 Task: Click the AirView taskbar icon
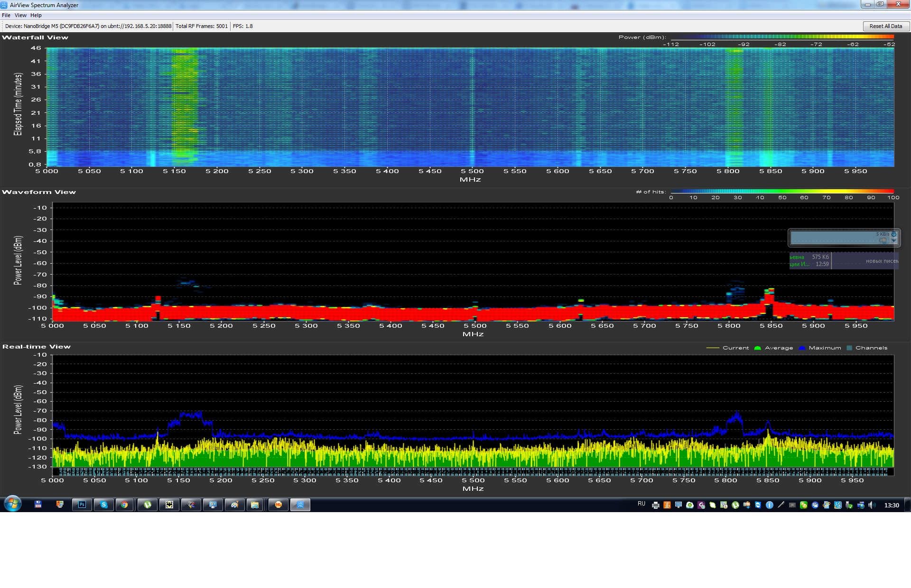(300, 505)
